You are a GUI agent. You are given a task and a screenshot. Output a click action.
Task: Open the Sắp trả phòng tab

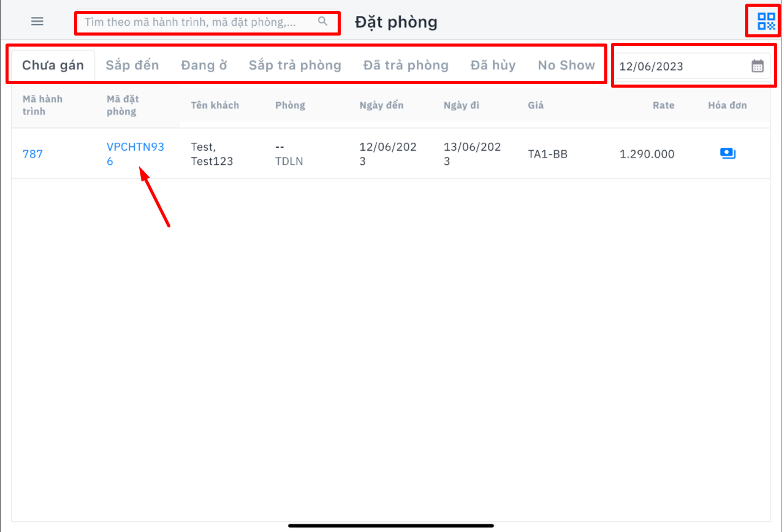[295, 65]
